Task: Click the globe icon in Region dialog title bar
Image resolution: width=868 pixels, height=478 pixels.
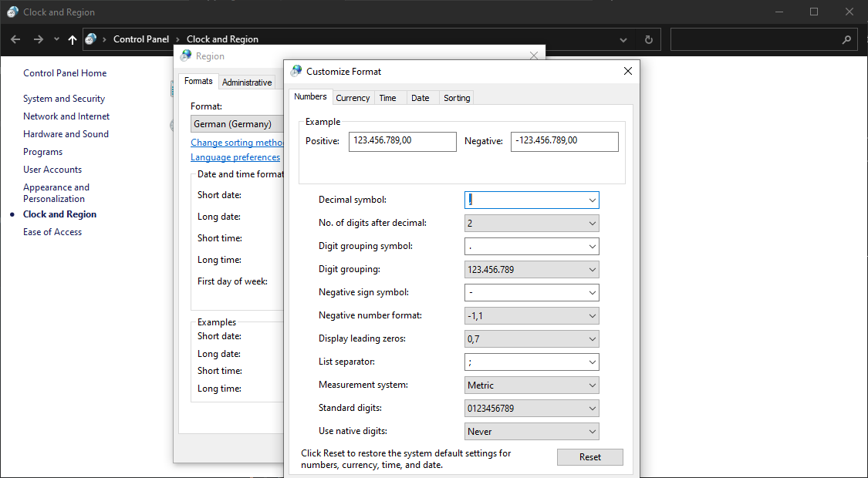Action: pos(184,56)
